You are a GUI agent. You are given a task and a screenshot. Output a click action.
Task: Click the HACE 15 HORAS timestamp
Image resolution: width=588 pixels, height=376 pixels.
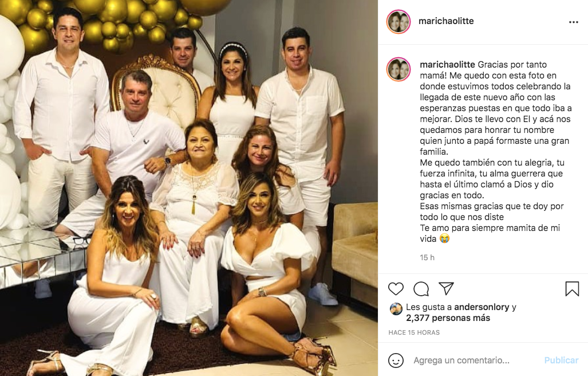(x=414, y=332)
